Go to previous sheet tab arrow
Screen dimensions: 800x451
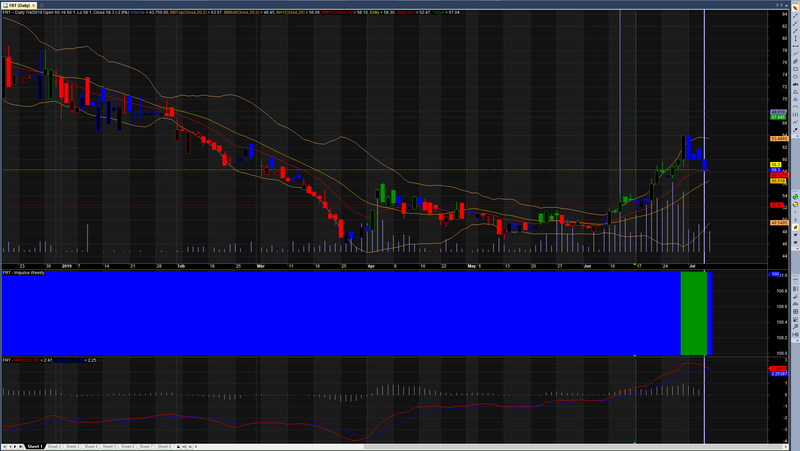[10, 446]
